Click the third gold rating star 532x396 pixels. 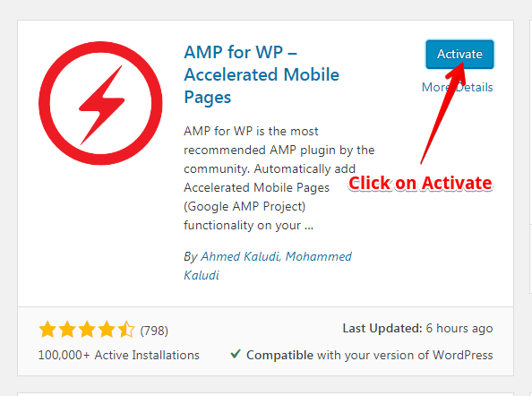pos(87,329)
